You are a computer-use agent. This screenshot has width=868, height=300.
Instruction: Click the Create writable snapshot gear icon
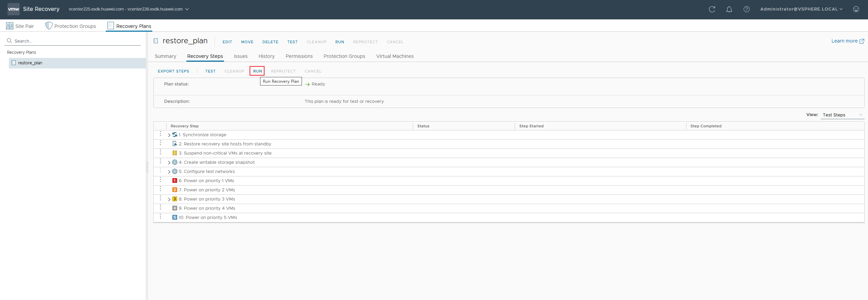(x=175, y=162)
